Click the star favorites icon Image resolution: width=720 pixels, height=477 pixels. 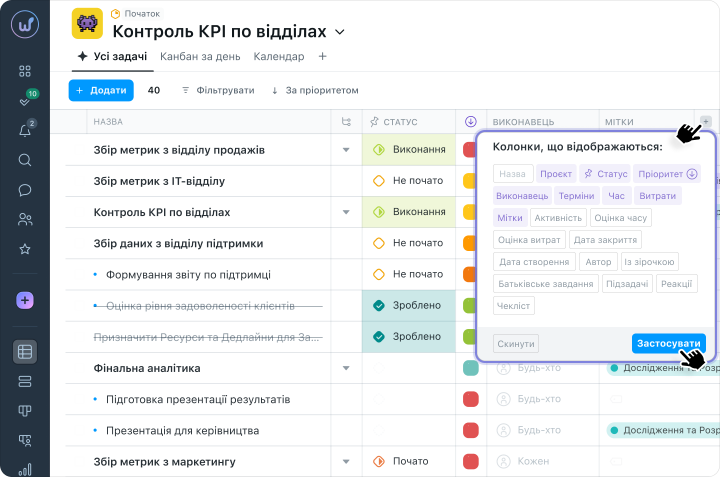point(25,249)
